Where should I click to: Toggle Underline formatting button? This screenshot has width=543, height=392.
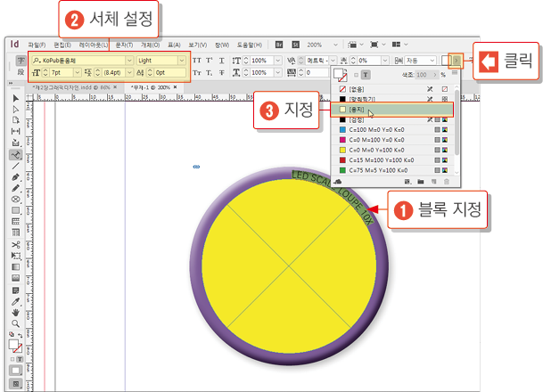click(x=222, y=61)
